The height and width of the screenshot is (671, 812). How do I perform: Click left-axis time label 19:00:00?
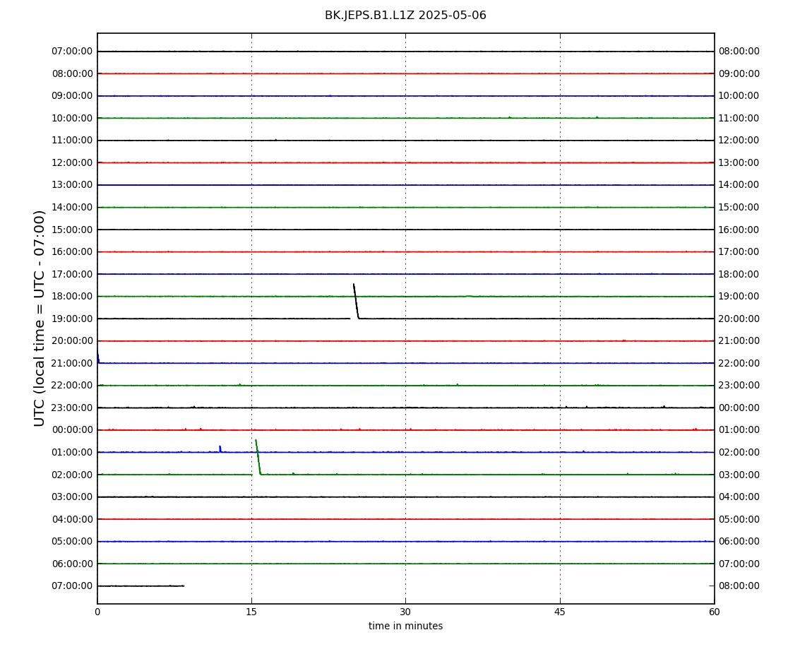pos(72,319)
